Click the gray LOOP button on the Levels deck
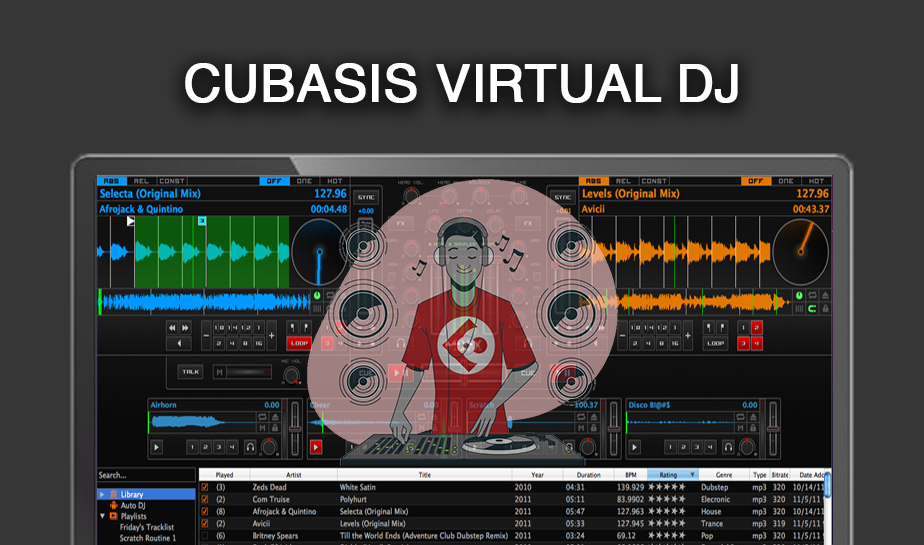This screenshot has width=924, height=545. (x=716, y=343)
